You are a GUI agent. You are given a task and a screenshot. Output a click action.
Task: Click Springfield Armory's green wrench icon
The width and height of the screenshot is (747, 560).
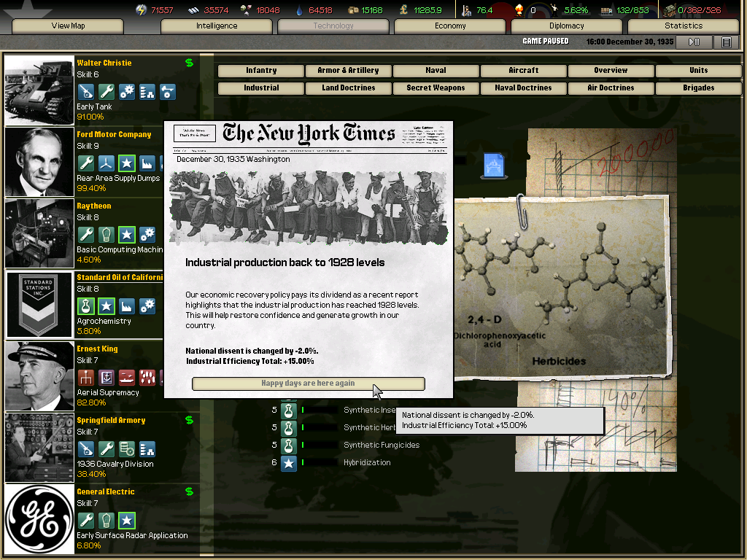pos(106,448)
